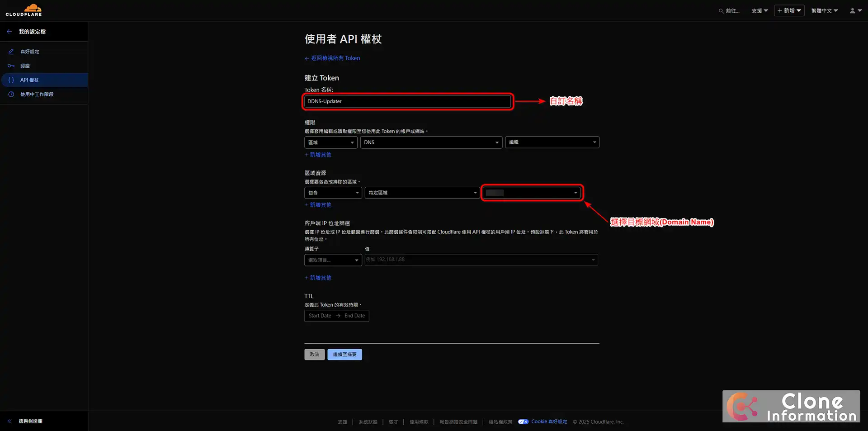Open the 繁體中文 language dropdown

[824, 10]
